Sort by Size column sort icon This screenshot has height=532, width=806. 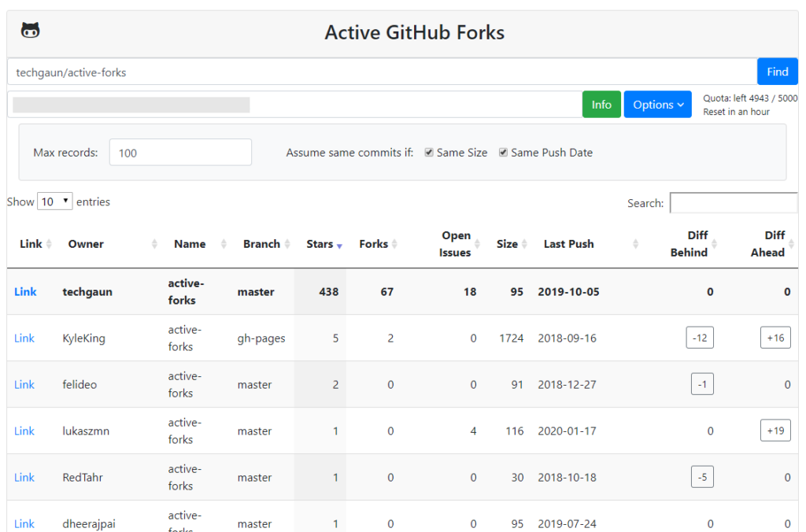coord(524,244)
